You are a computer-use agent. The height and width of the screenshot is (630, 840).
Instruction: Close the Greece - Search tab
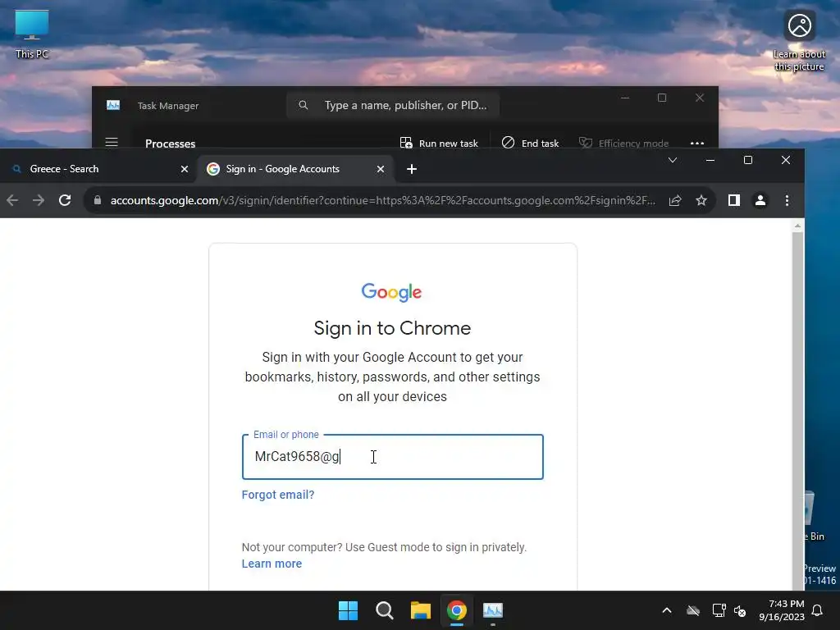[185, 169]
